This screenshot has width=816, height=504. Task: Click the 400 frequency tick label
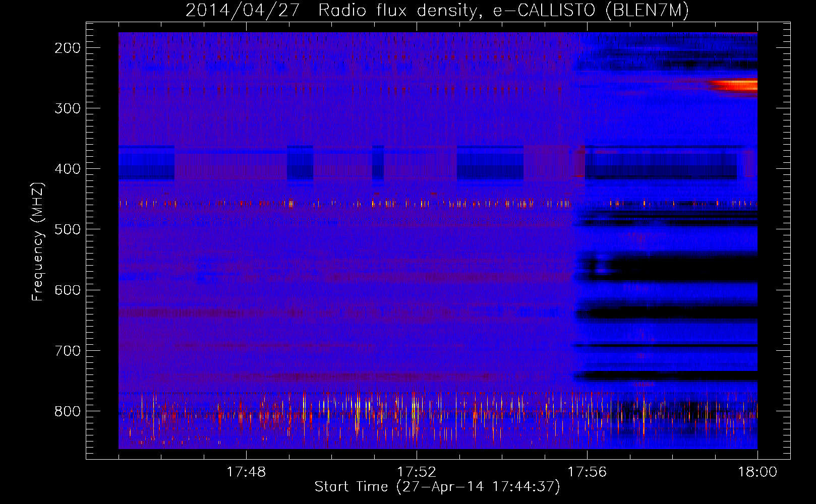(x=67, y=169)
